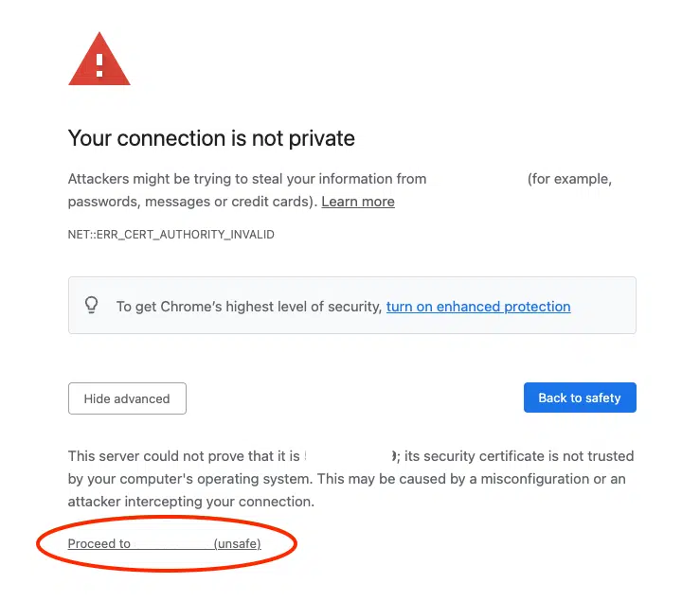Viewport: 700px width, 601px height.
Task: Click the lightbulb tip icon
Action: [92, 306]
